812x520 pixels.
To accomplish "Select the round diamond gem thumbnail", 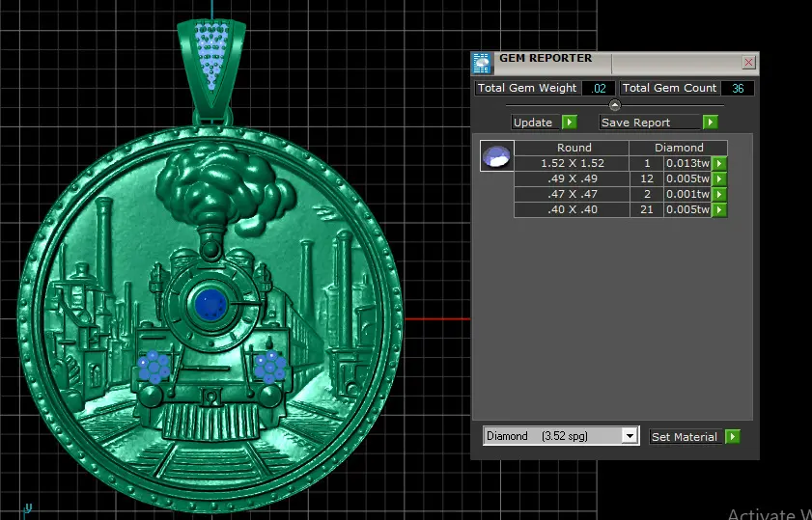I will coord(496,155).
